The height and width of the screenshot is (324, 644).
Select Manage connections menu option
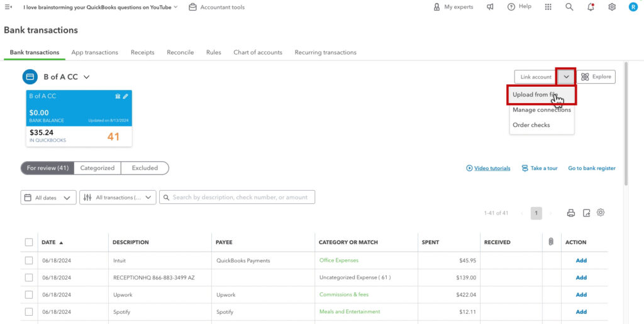click(x=541, y=110)
